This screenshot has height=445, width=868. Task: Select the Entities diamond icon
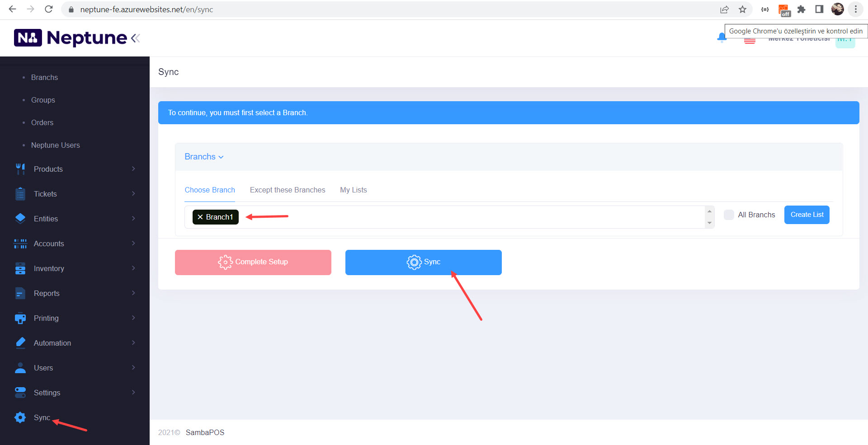(x=20, y=219)
